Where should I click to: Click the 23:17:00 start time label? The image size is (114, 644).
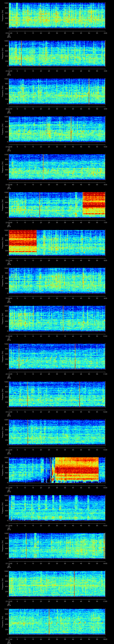tap(9, 639)
